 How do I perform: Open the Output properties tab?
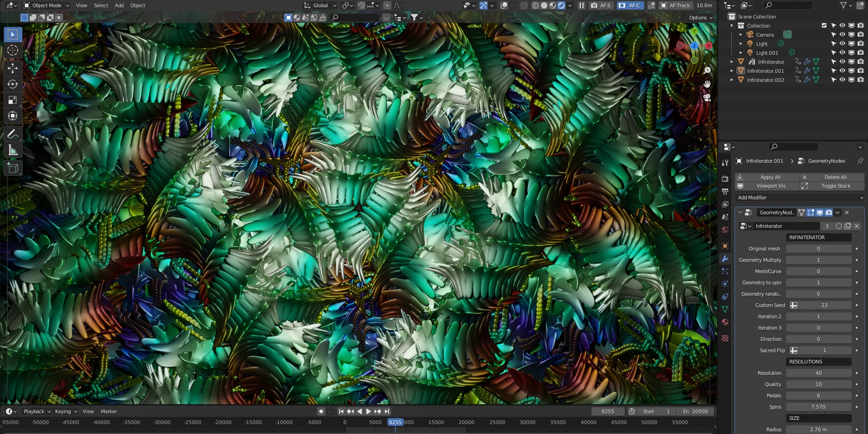(725, 192)
